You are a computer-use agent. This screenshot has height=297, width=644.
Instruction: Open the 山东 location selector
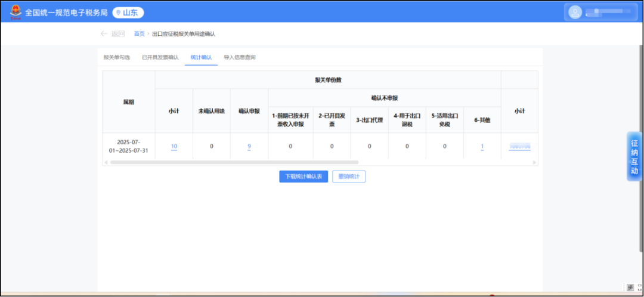(128, 13)
